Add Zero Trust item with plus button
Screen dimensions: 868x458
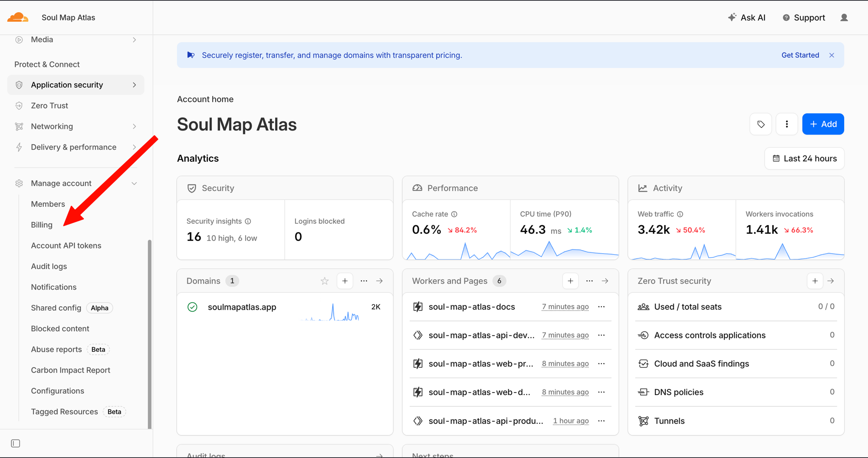click(x=815, y=281)
